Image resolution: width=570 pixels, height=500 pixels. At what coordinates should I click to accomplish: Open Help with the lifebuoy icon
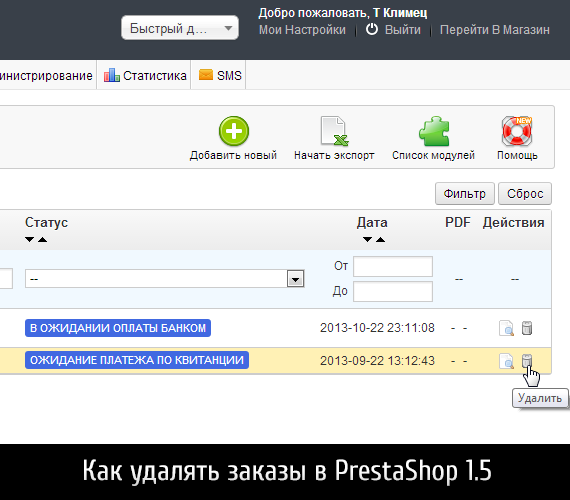517,131
